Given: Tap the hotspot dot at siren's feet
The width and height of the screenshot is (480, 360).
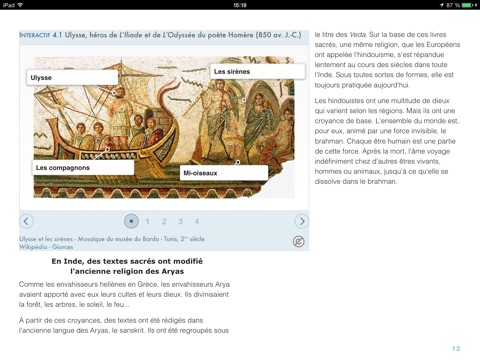Looking at the screenshot, I should point(238,162).
